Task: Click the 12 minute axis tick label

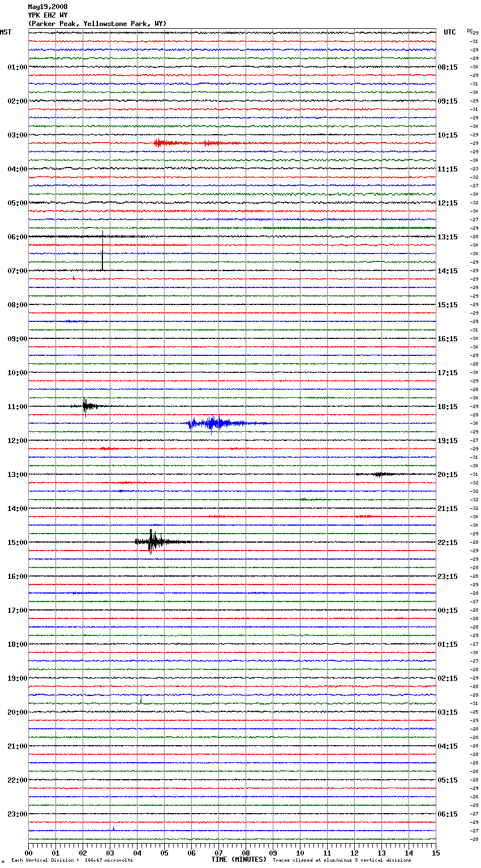Action: [354, 853]
